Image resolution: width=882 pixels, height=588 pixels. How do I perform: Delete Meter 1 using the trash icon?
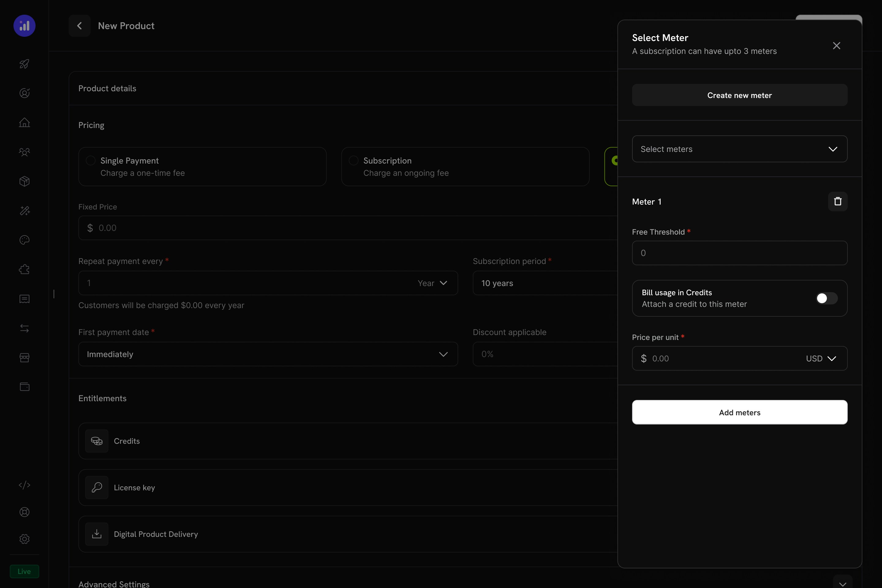point(837,202)
